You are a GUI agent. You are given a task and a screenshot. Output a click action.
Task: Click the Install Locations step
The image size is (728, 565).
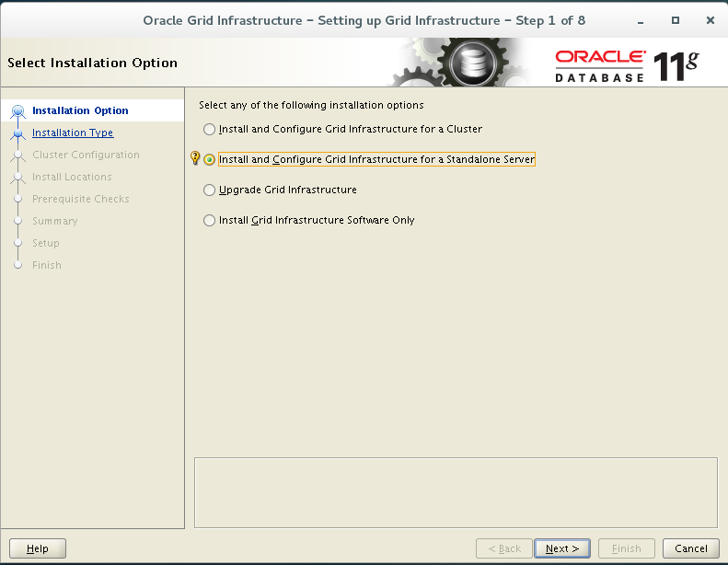72,177
